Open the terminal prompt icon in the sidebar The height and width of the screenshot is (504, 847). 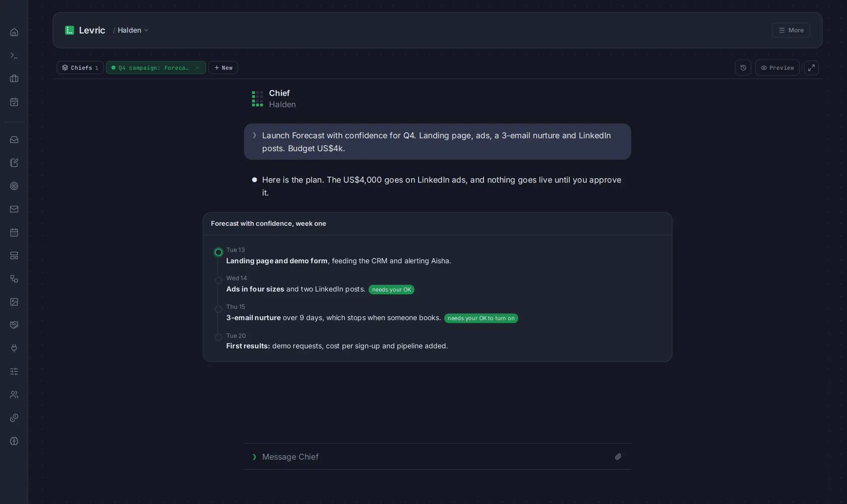[x=14, y=55]
